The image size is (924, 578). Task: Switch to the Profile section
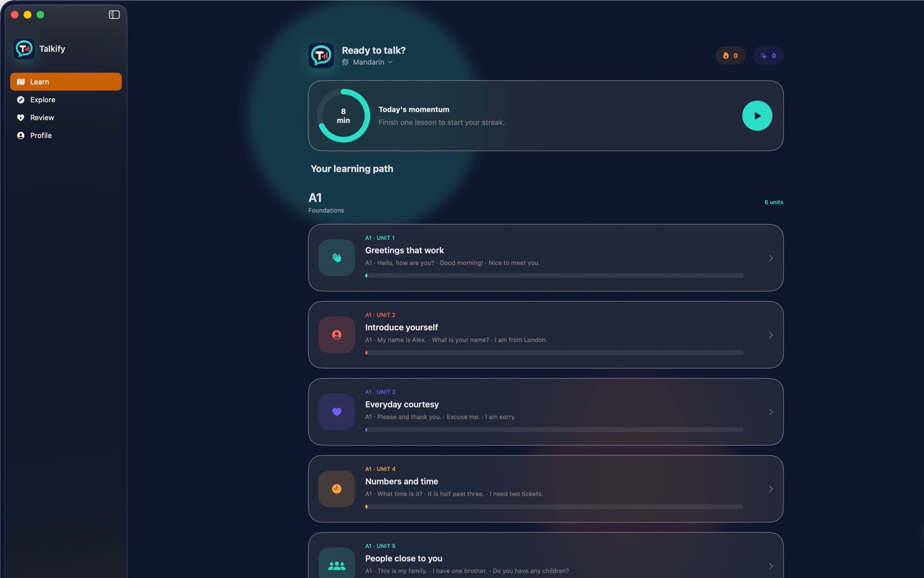click(66, 135)
